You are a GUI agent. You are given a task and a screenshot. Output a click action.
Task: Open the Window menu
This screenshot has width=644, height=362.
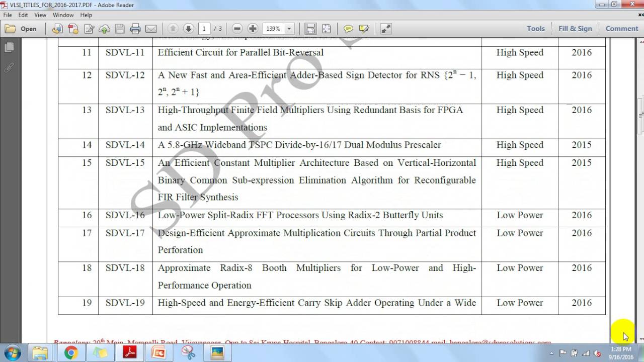tap(63, 15)
